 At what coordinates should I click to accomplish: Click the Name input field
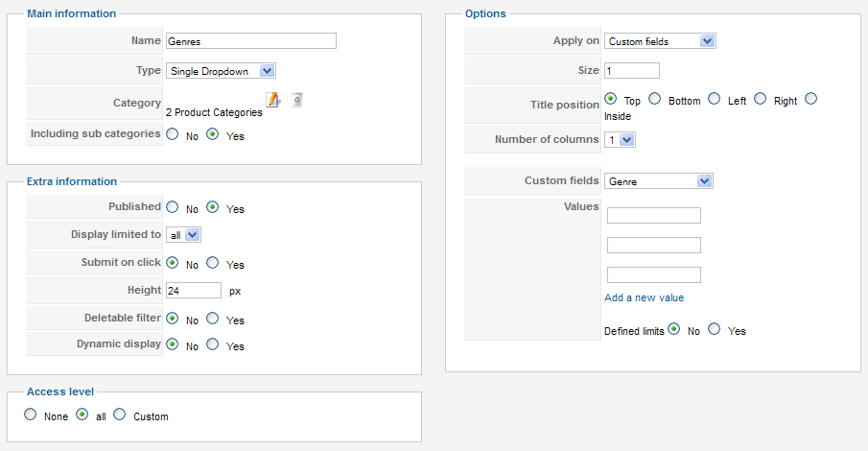pyautogui.click(x=251, y=41)
